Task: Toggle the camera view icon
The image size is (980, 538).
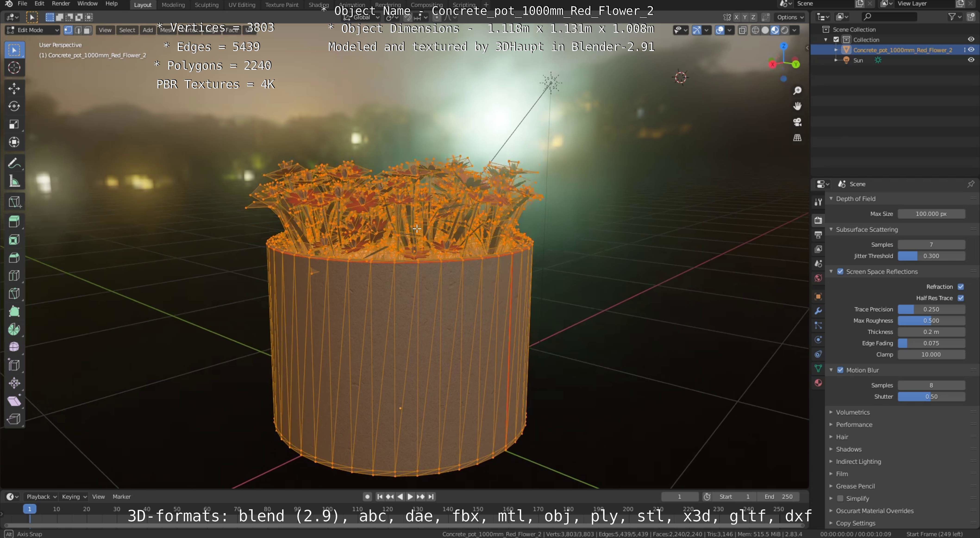Action: pyautogui.click(x=797, y=122)
